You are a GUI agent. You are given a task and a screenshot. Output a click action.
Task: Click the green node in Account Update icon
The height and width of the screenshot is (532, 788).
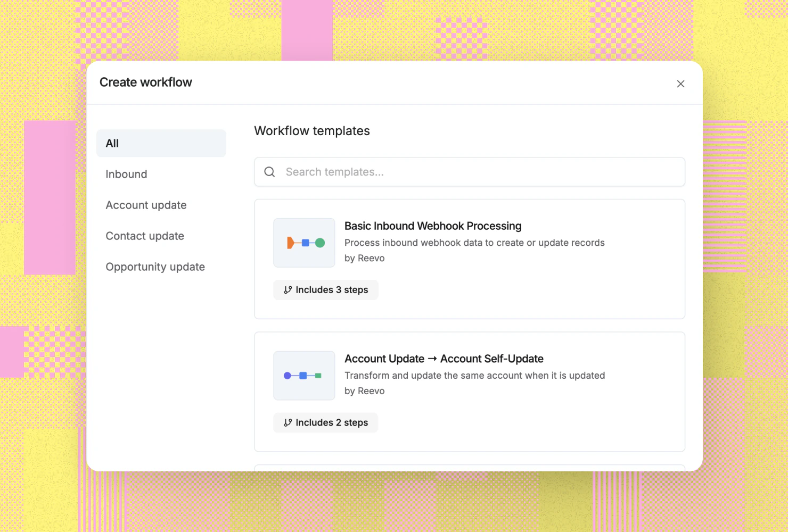click(318, 376)
